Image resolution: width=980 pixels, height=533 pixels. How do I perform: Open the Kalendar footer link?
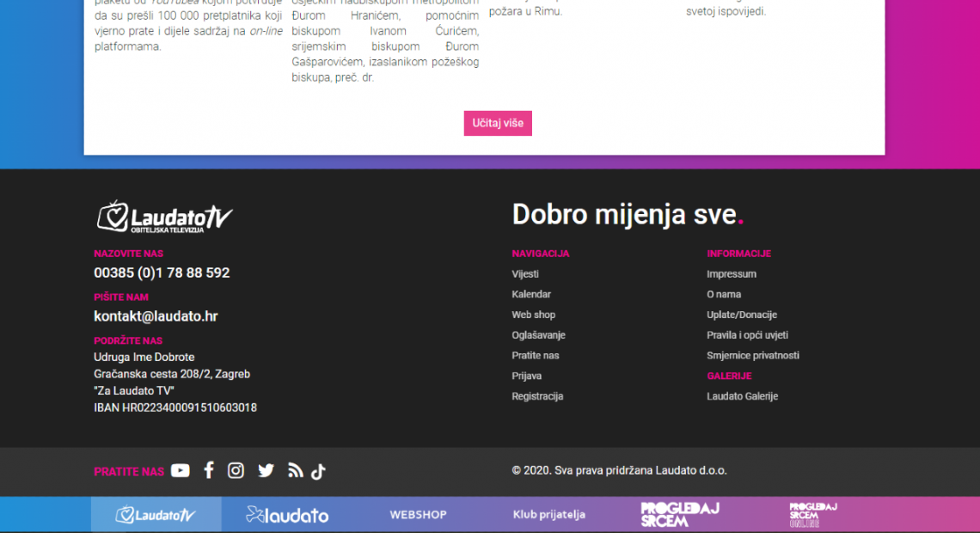point(531,294)
